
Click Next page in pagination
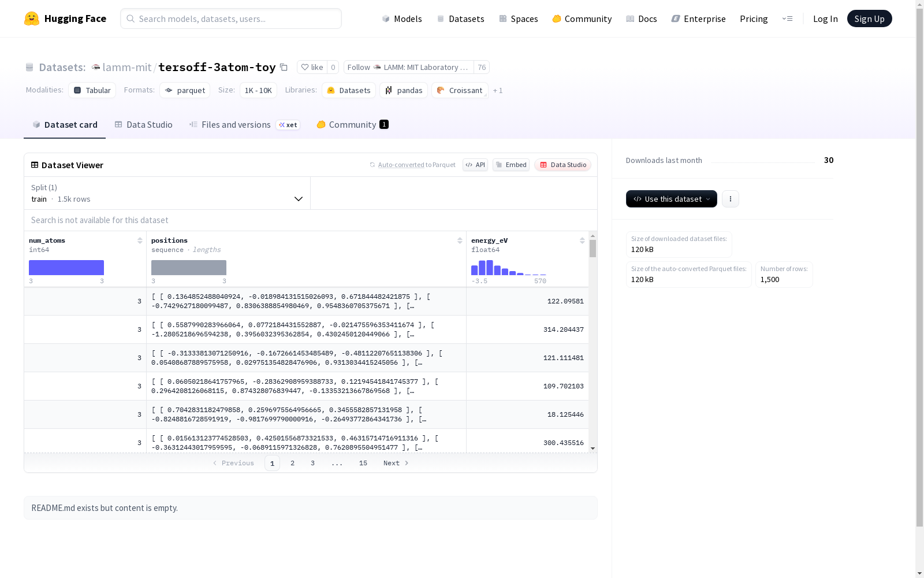396,463
